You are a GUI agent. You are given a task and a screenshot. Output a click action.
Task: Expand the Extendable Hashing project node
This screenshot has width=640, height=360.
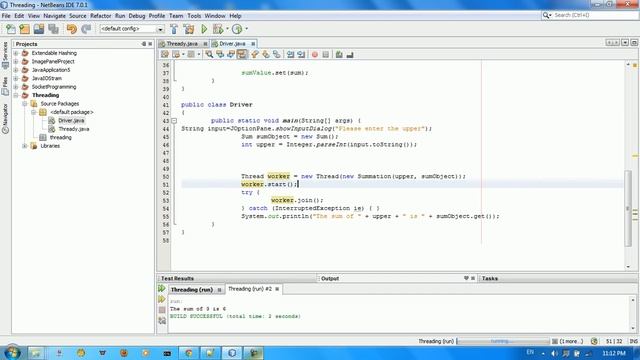pos(16,53)
